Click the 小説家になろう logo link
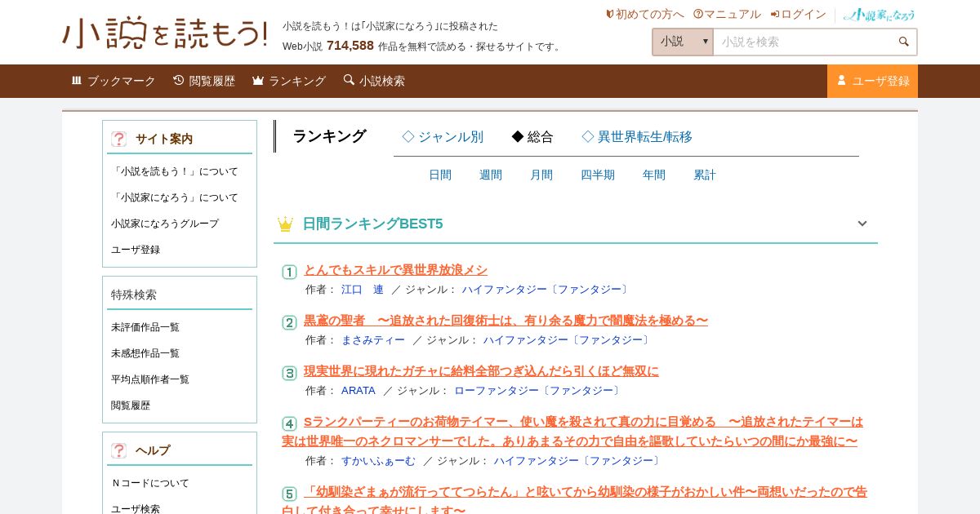 [880, 15]
